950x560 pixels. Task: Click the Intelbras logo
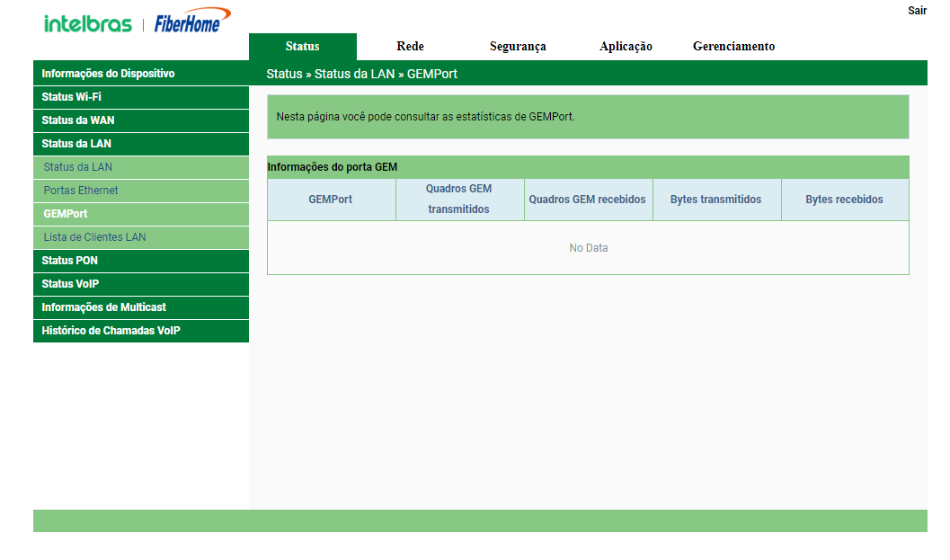(x=88, y=24)
